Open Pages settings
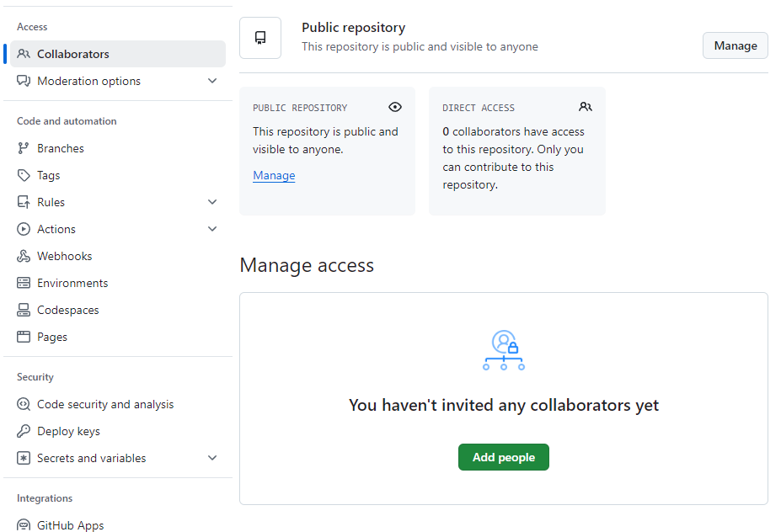The image size is (781, 532). pos(118,337)
